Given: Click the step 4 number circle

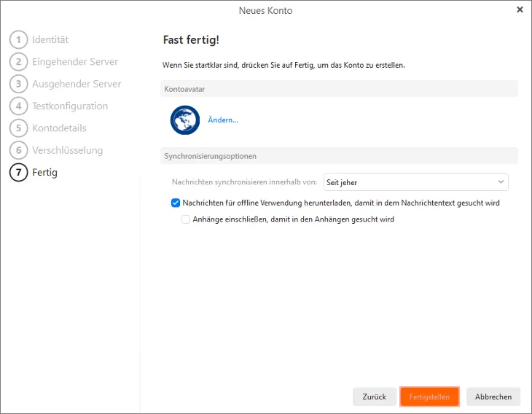Looking at the screenshot, I should [x=19, y=106].
